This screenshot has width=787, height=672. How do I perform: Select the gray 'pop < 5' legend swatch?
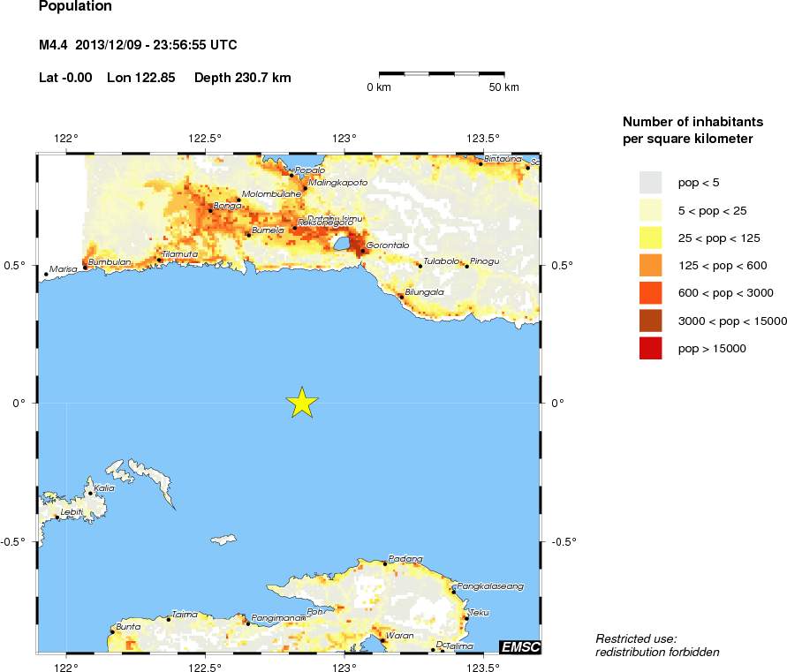click(650, 183)
